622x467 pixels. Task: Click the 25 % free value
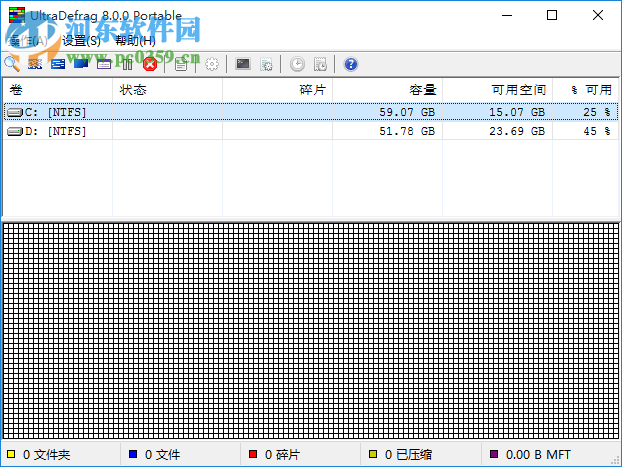pyautogui.click(x=597, y=112)
